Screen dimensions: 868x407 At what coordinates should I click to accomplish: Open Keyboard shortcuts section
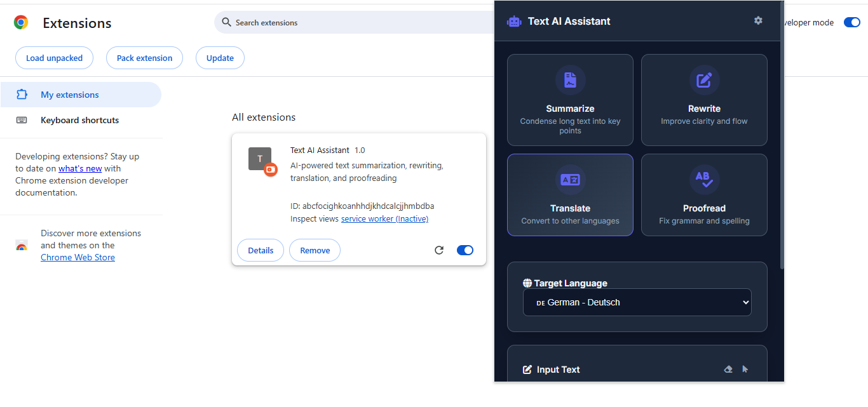click(x=81, y=120)
